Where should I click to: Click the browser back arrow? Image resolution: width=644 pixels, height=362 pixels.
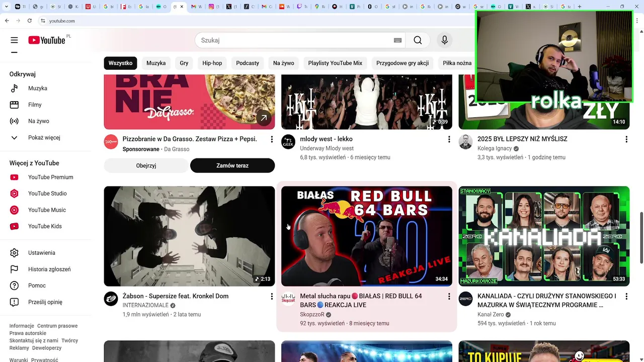(7, 21)
